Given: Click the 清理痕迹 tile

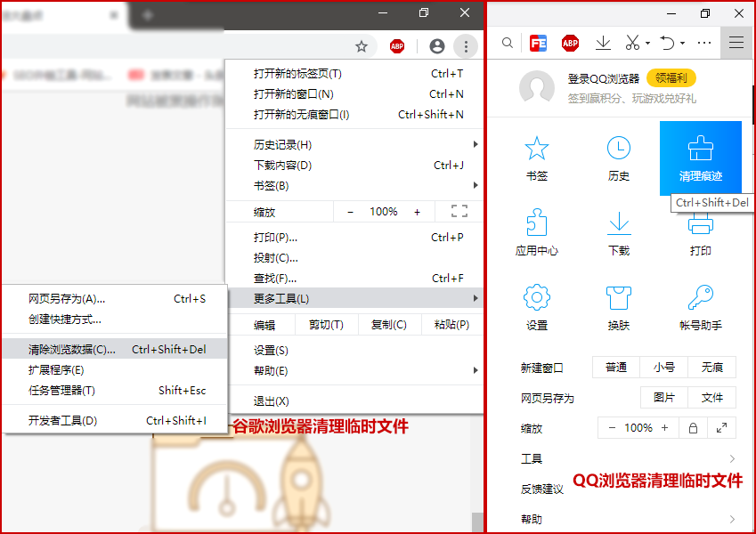Looking at the screenshot, I should (701, 158).
